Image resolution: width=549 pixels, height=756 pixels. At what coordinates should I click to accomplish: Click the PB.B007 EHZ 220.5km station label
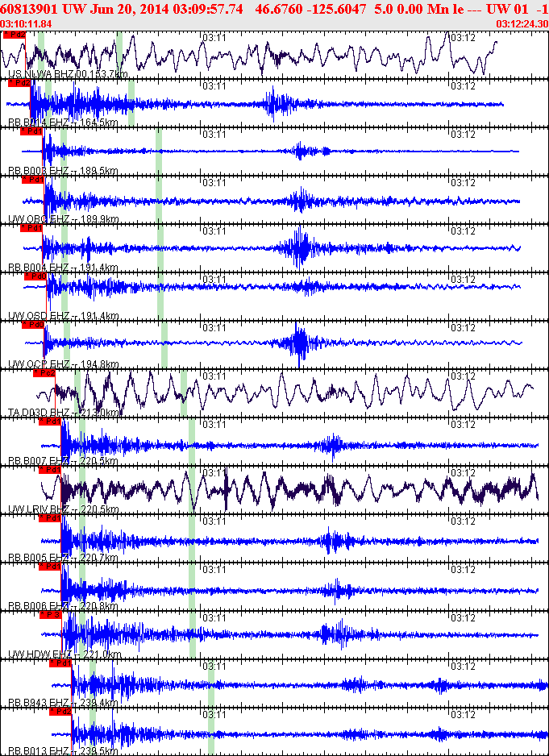click(63, 461)
